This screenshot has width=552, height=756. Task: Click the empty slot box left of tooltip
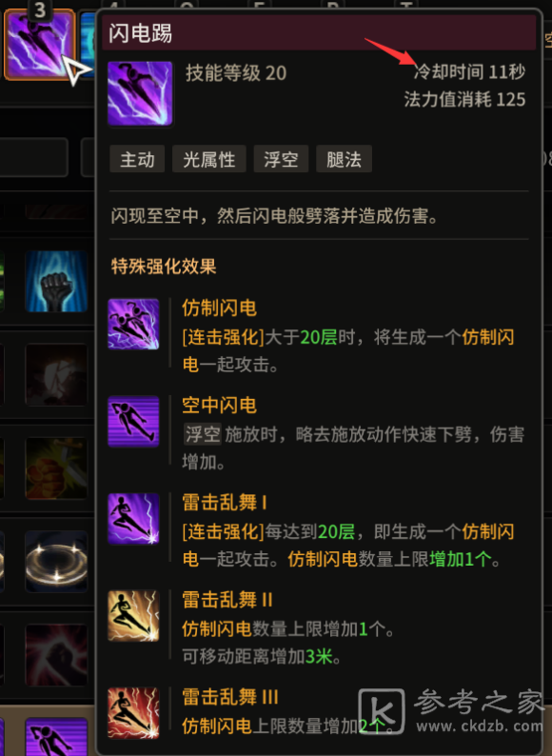pos(33,157)
